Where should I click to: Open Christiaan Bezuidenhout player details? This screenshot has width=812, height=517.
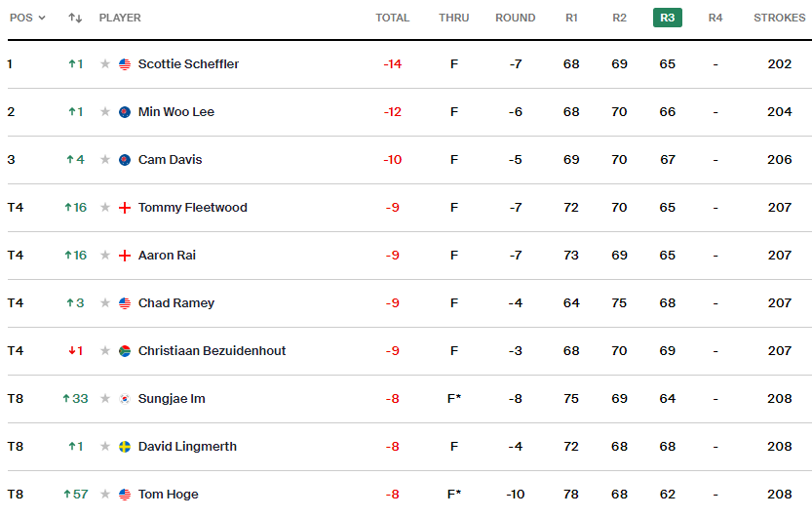[212, 351]
